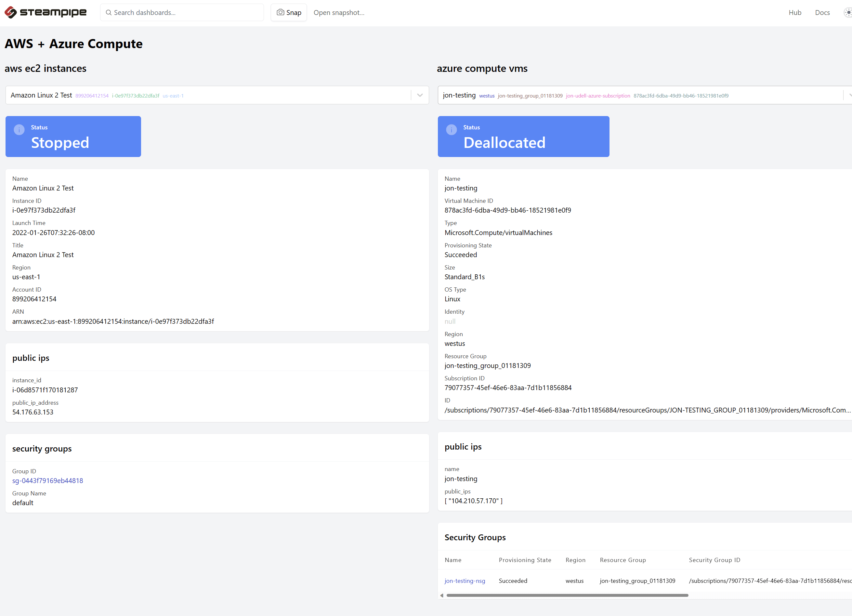Image resolution: width=852 pixels, height=616 pixels.
Task: Open the jon-testing-nsg security group link
Action: click(465, 581)
